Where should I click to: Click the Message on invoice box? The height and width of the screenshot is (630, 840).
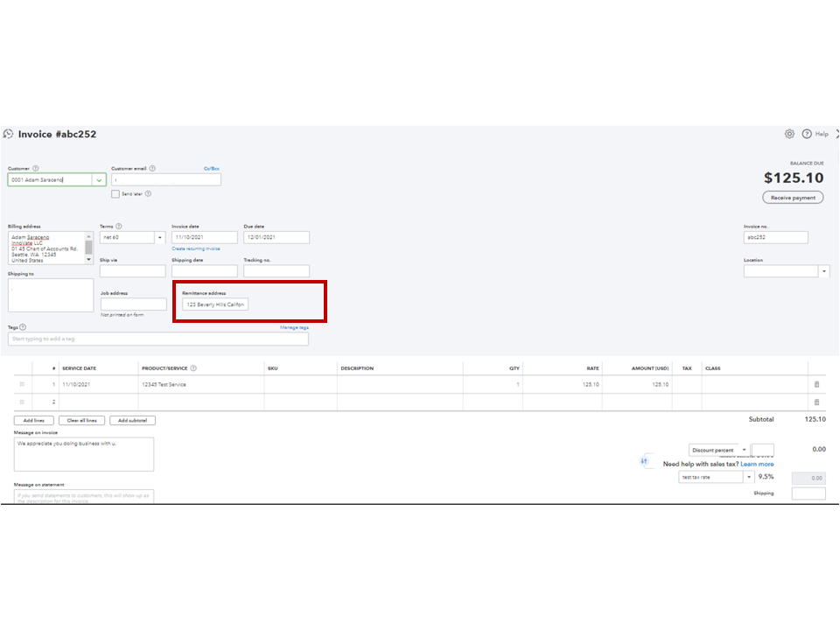(x=84, y=454)
